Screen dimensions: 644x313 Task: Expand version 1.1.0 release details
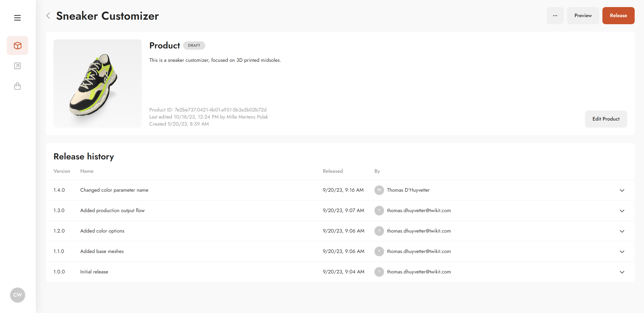coord(622,252)
